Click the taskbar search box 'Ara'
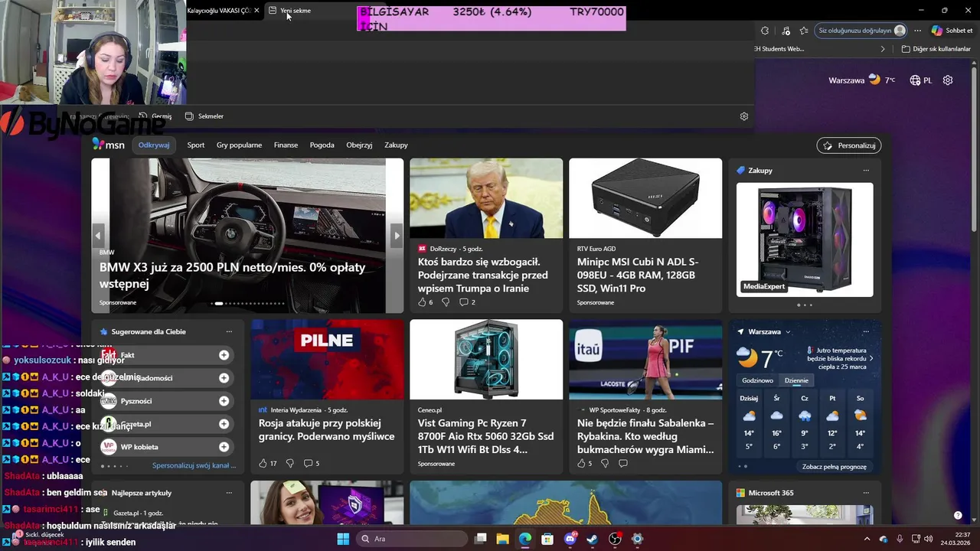 pyautogui.click(x=410, y=539)
